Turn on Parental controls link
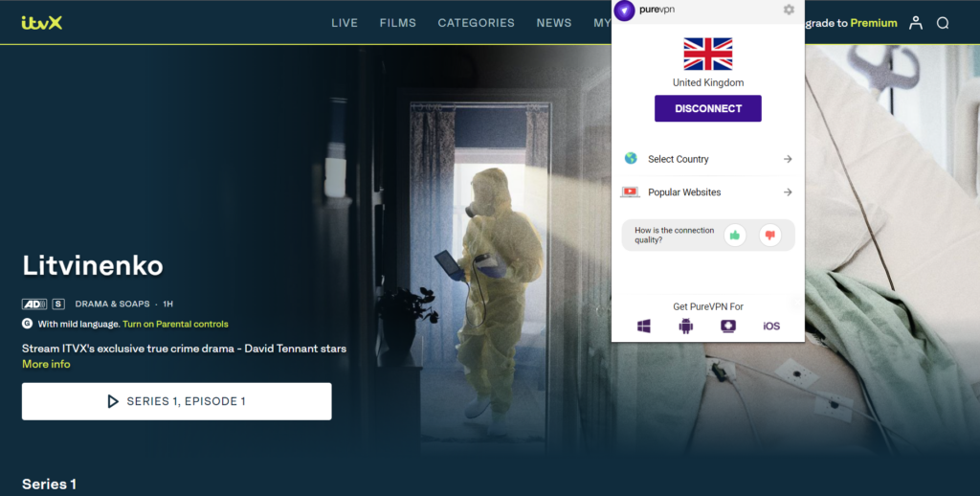Screen dimensions: 980x496 point(175,324)
